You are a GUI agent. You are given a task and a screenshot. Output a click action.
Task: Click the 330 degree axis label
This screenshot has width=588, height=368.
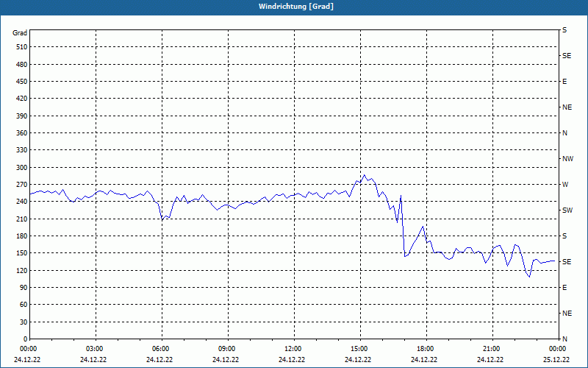[22, 150]
